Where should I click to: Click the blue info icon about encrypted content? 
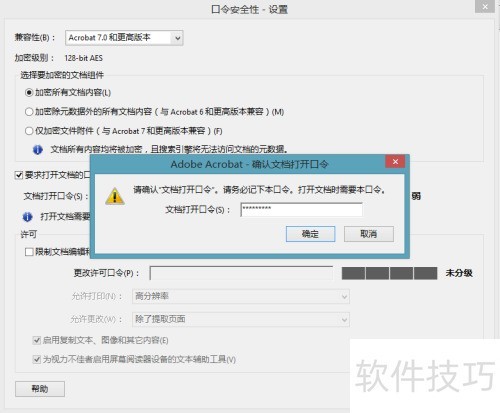(x=38, y=150)
